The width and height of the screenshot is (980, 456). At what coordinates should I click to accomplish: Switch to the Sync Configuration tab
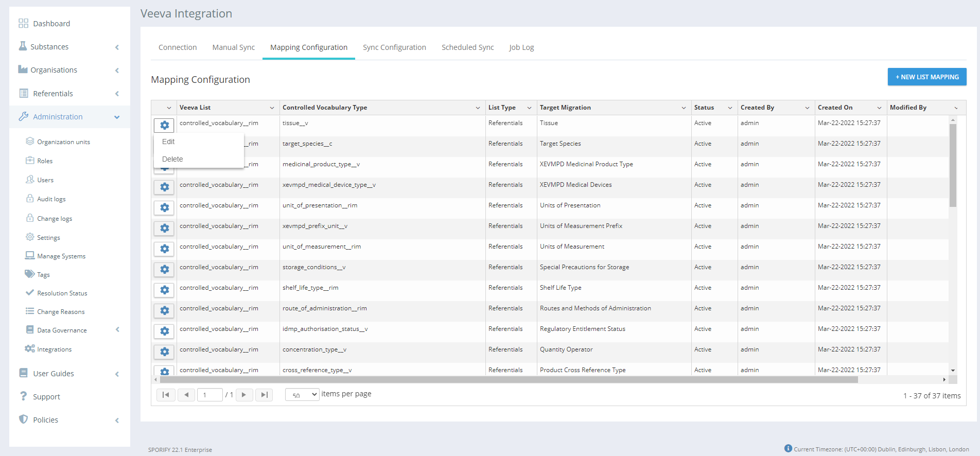tap(394, 47)
